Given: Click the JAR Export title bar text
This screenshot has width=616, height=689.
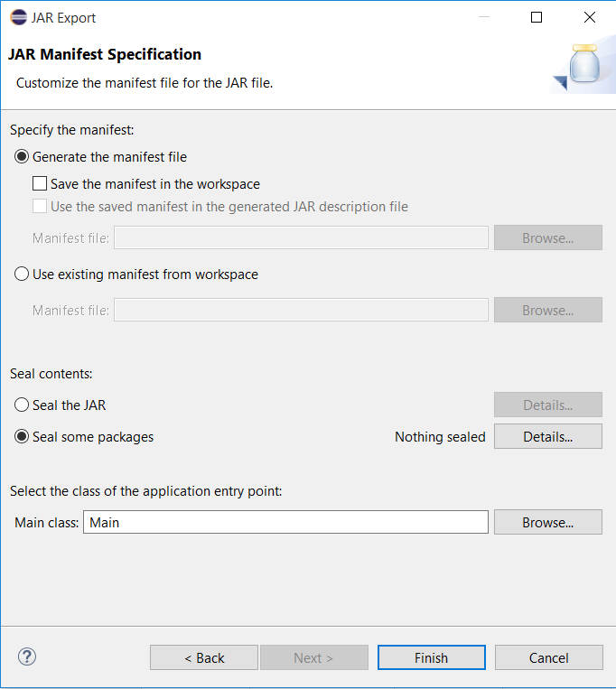Looking at the screenshot, I should point(63,17).
